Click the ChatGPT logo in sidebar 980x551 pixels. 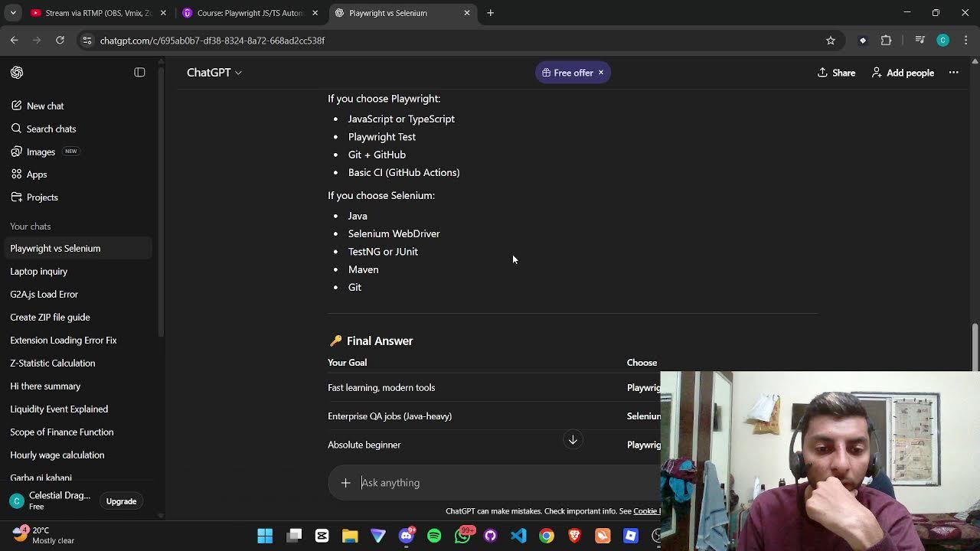point(17,73)
